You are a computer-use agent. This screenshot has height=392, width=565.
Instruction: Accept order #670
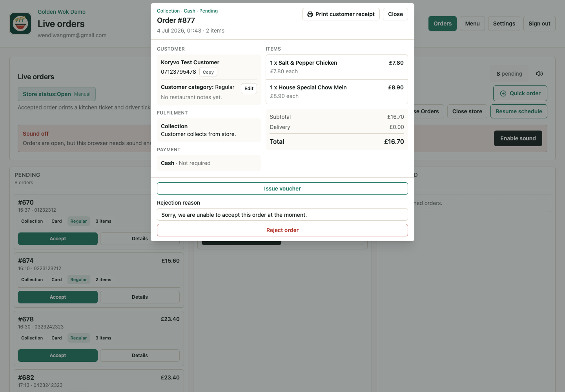(x=58, y=239)
